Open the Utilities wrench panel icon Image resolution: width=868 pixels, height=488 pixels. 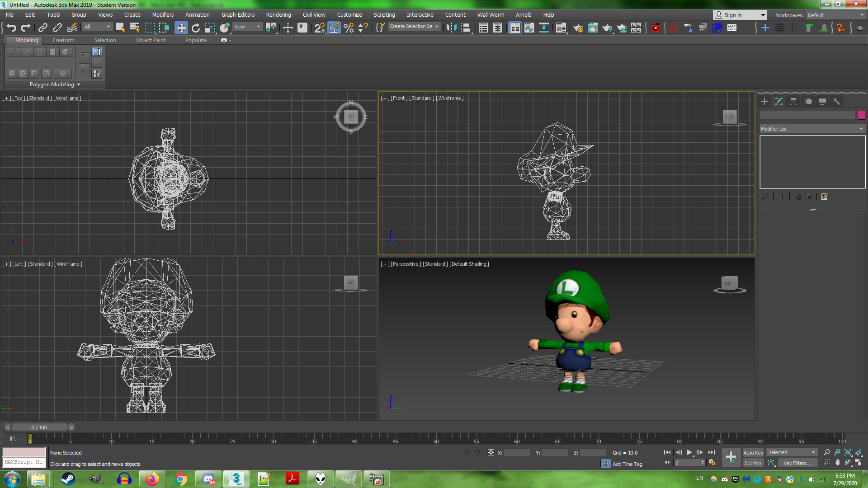click(837, 102)
